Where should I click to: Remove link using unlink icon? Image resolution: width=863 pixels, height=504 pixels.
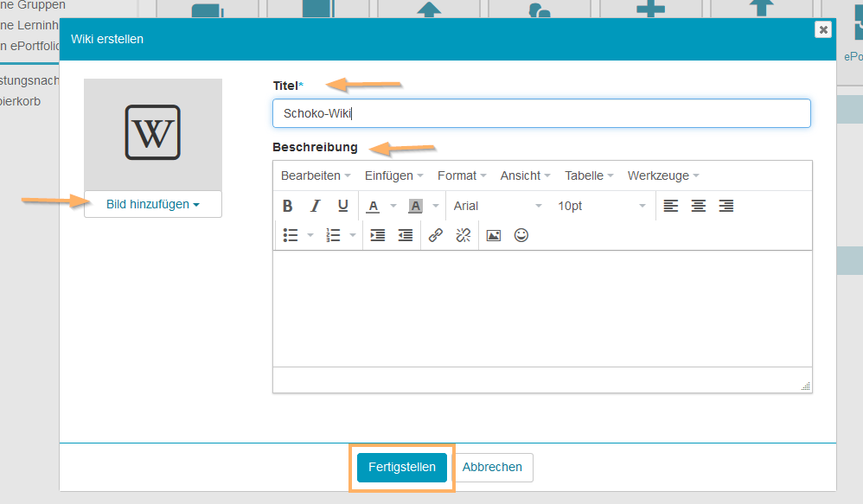click(x=463, y=235)
